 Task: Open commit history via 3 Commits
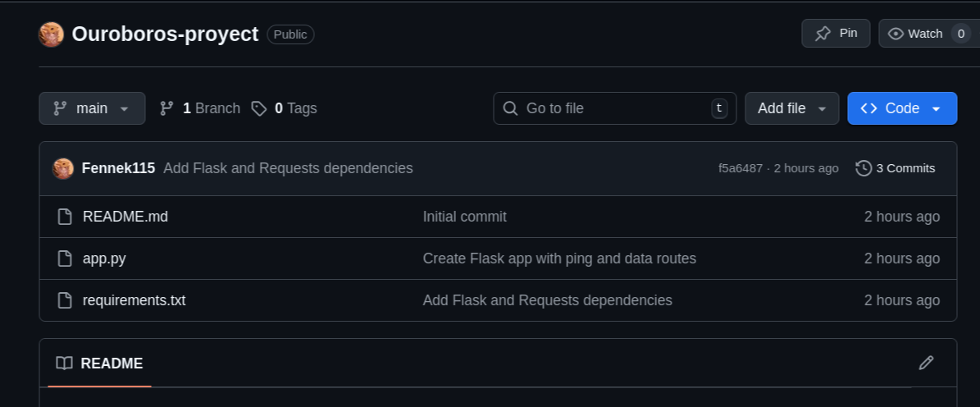coord(896,168)
